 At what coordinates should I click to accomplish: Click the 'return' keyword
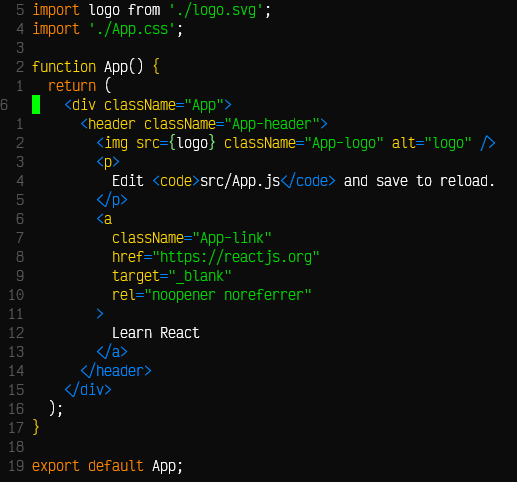click(72, 86)
